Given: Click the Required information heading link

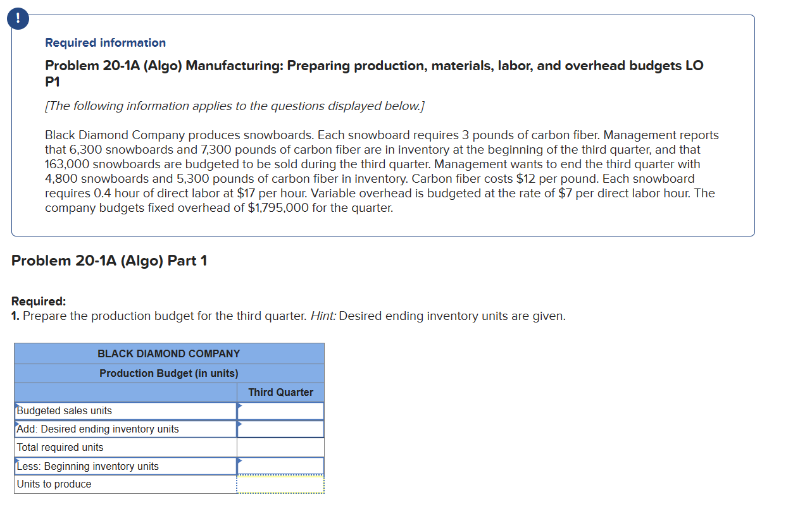Looking at the screenshot, I should click(x=105, y=42).
